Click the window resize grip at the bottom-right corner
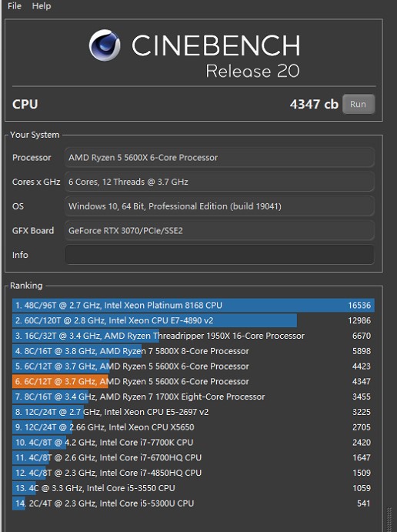 tap(389, 520)
